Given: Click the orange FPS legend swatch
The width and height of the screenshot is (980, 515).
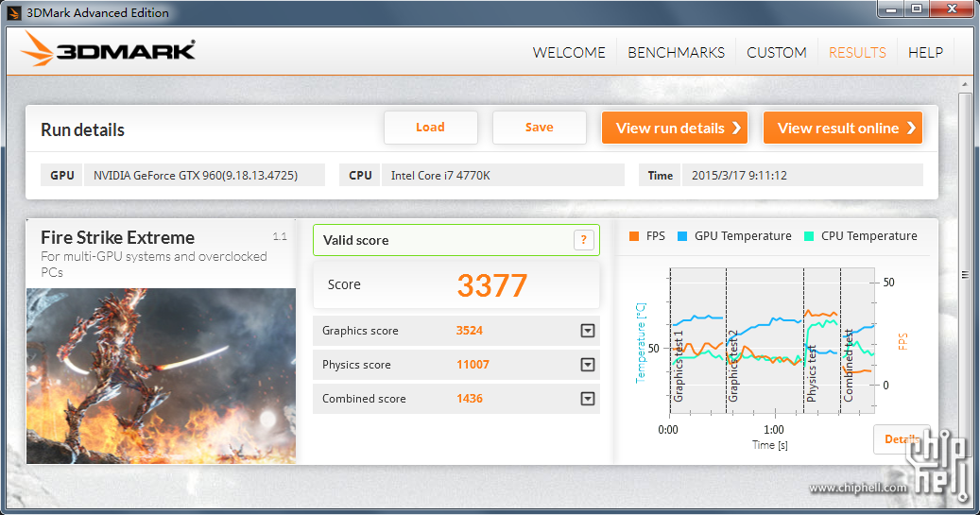Looking at the screenshot, I should tap(634, 236).
